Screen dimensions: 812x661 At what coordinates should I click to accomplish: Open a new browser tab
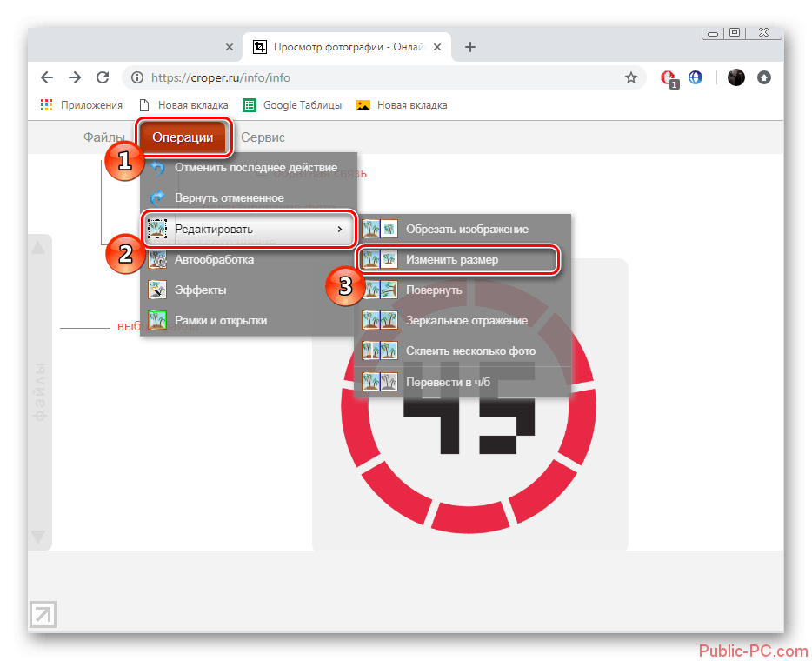(x=469, y=47)
